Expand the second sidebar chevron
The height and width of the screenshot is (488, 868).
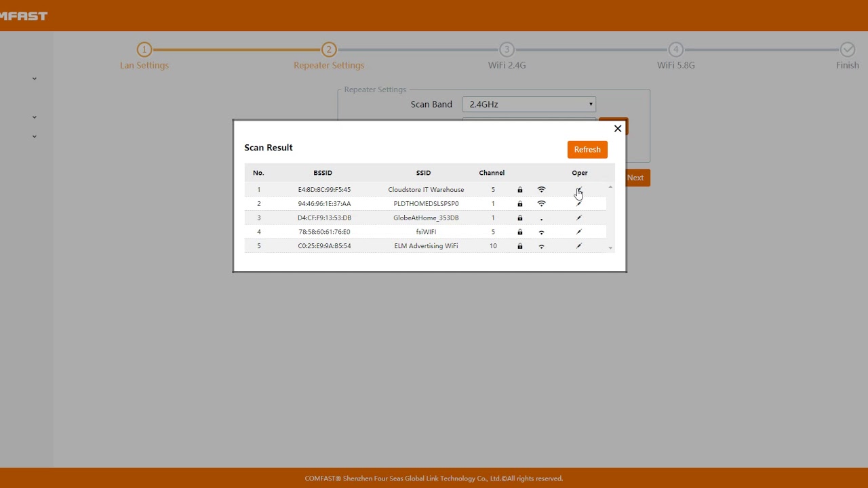pos(35,117)
